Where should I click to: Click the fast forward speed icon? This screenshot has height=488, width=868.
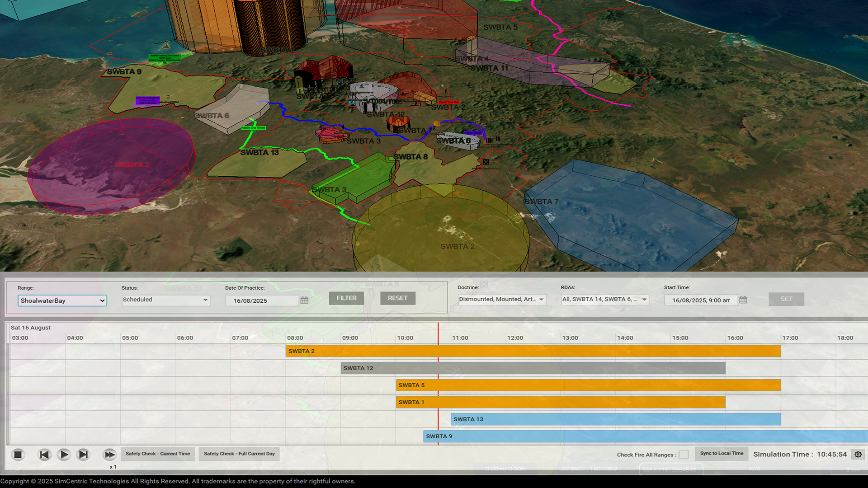(109, 455)
